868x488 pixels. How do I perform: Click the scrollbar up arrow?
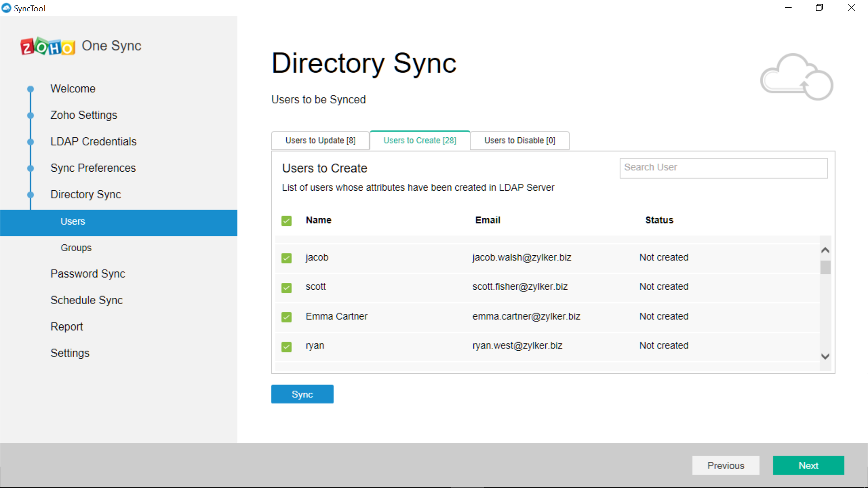tap(825, 249)
